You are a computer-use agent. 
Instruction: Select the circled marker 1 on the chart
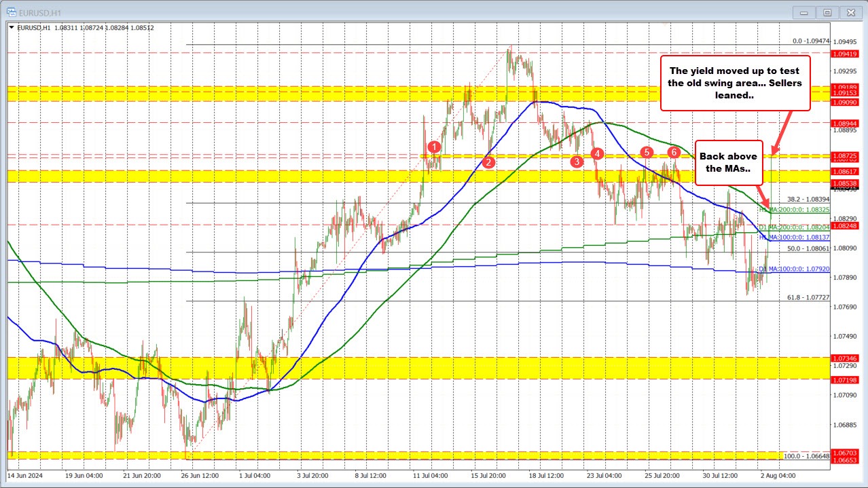point(435,146)
